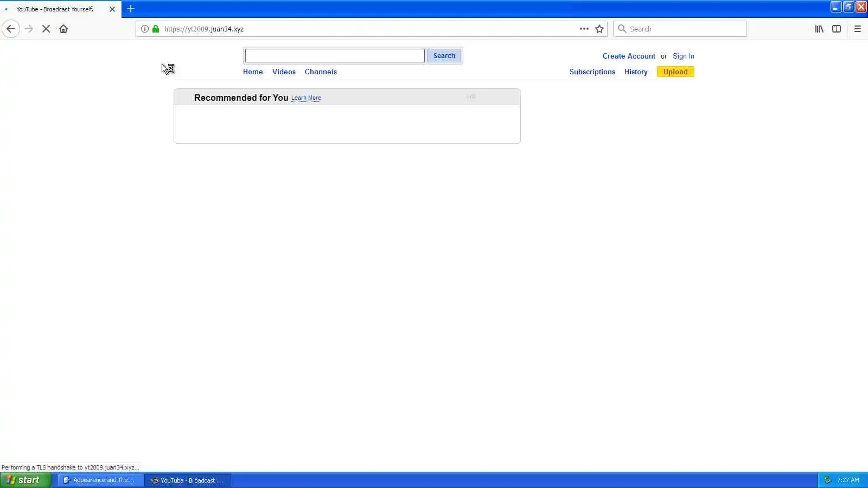Open page actions three-dot menu

click(584, 29)
